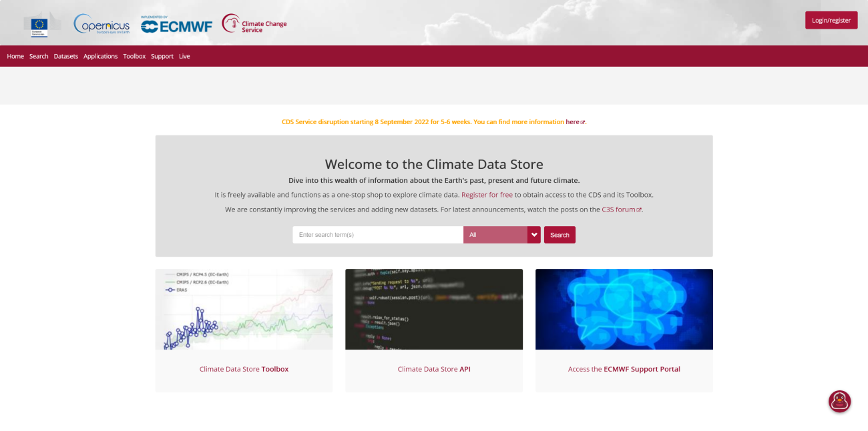
Task: Select Applications in the navigation bar
Action: (x=100, y=56)
